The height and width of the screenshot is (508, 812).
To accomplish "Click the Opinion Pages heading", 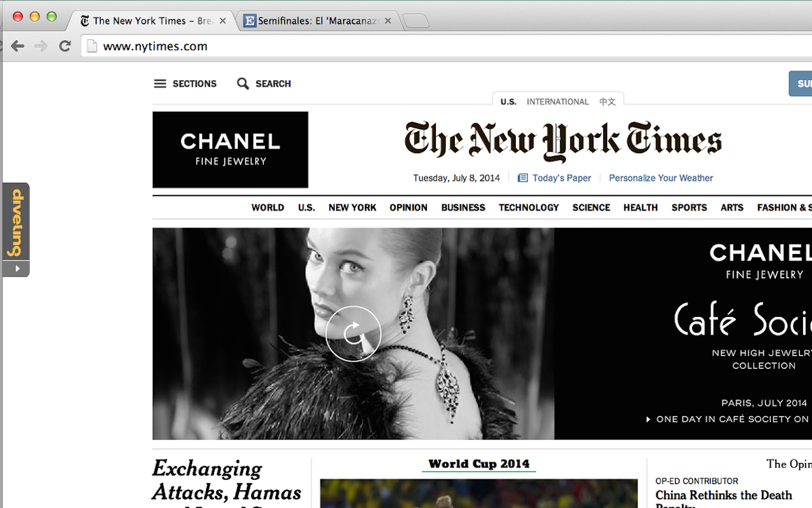I will pyautogui.click(x=789, y=464).
